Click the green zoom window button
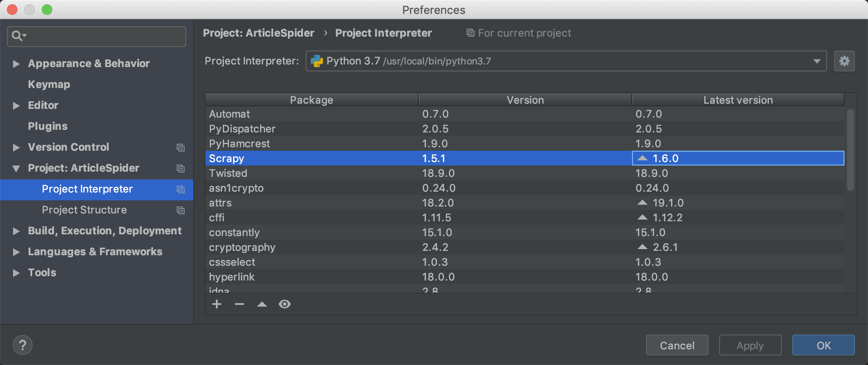This screenshot has width=868, height=365. tap(47, 10)
